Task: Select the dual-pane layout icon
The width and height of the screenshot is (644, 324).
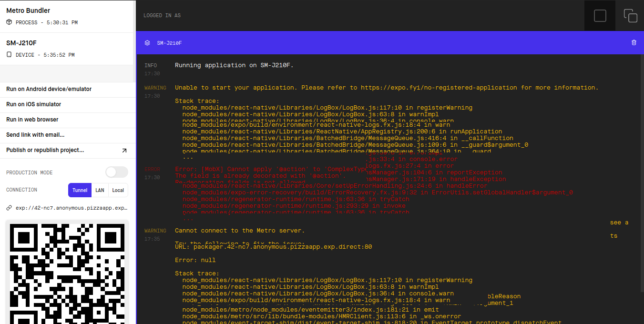Action: (x=630, y=15)
